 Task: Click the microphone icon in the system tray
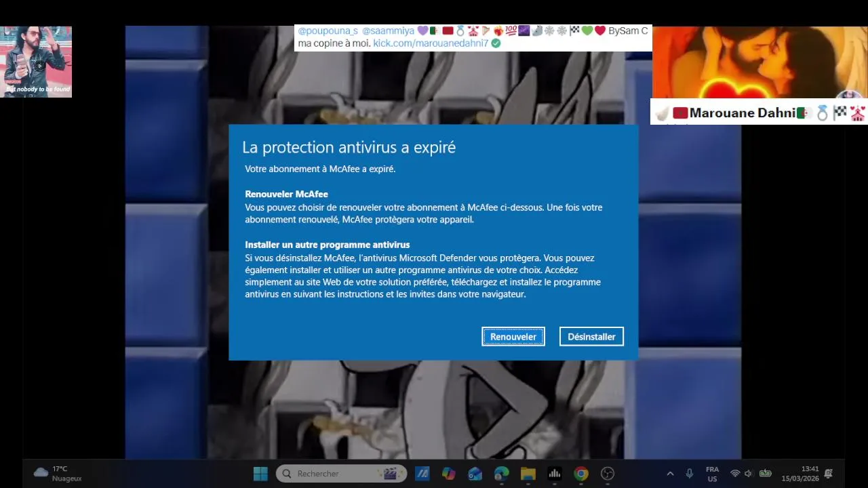(690, 474)
